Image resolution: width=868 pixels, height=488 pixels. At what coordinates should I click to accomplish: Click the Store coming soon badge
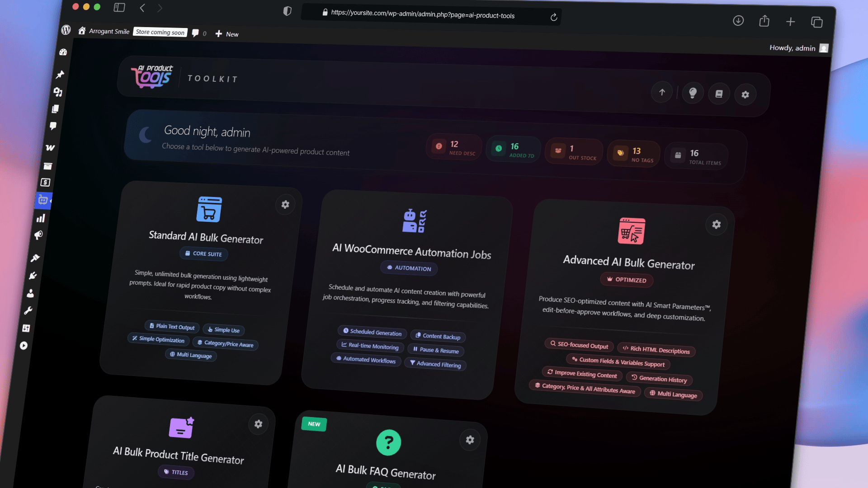click(x=160, y=32)
